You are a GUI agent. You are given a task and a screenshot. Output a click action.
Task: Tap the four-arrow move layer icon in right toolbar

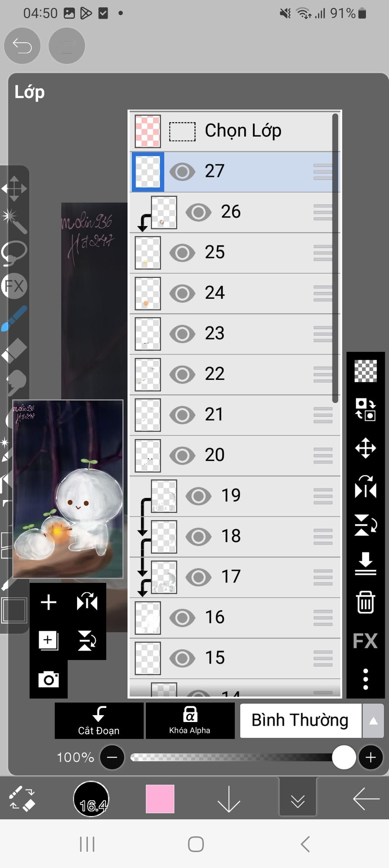pyautogui.click(x=365, y=448)
